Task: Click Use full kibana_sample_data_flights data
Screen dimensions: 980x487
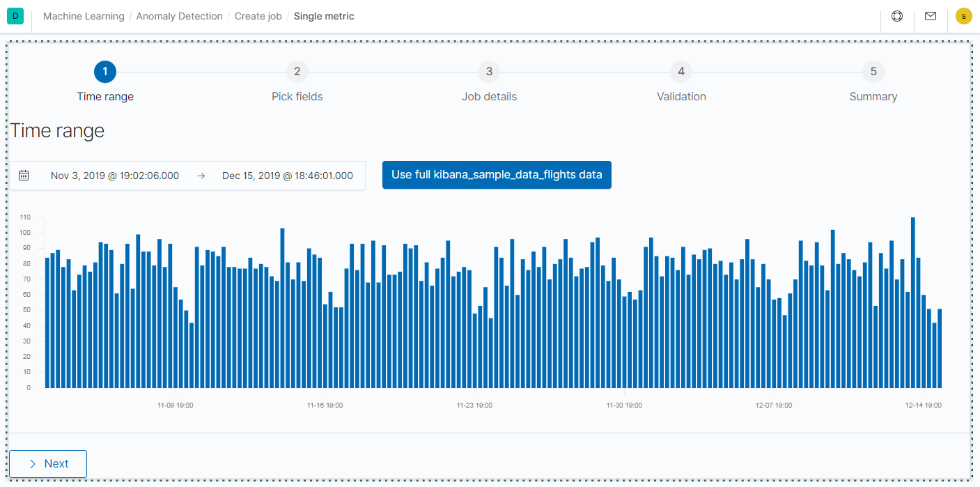Action: [x=496, y=175]
